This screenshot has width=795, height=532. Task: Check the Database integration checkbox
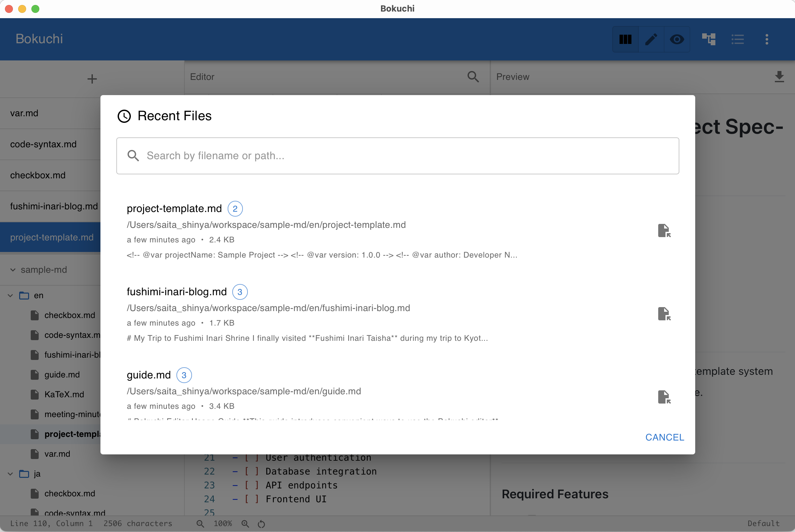(251, 471)
